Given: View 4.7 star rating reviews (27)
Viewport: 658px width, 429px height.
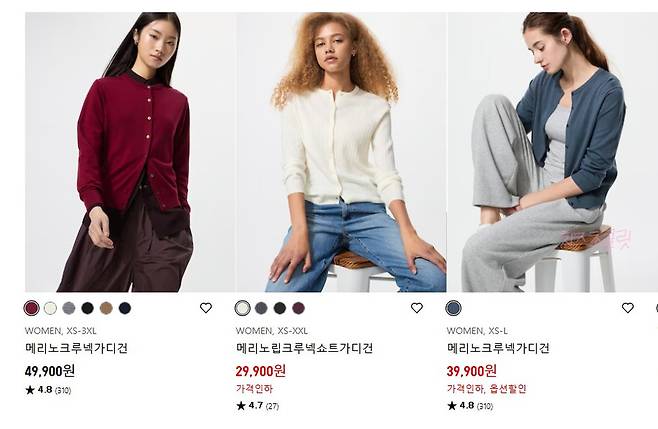Looking at the screenshot, I should (258, 405).
